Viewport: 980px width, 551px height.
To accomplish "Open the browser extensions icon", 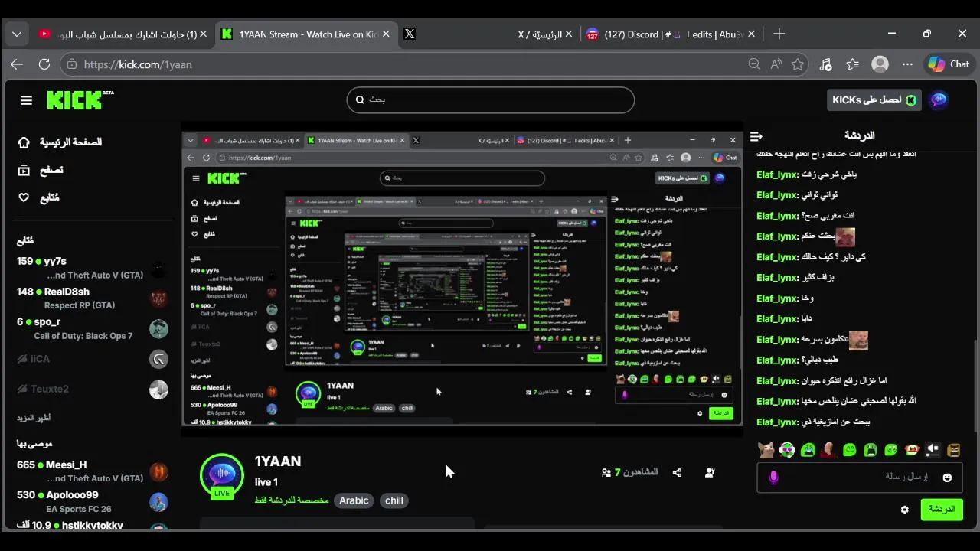I will pos(825,64).
